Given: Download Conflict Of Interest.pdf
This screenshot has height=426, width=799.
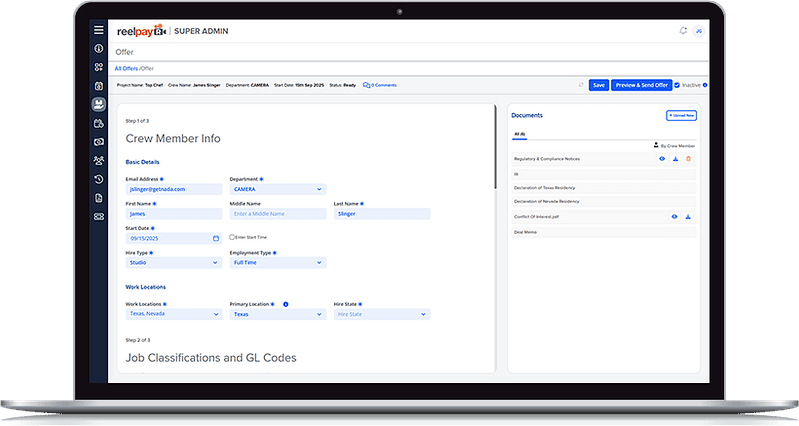Looking at the screenshot, I should pyautogui.click(x=687, y=217).
